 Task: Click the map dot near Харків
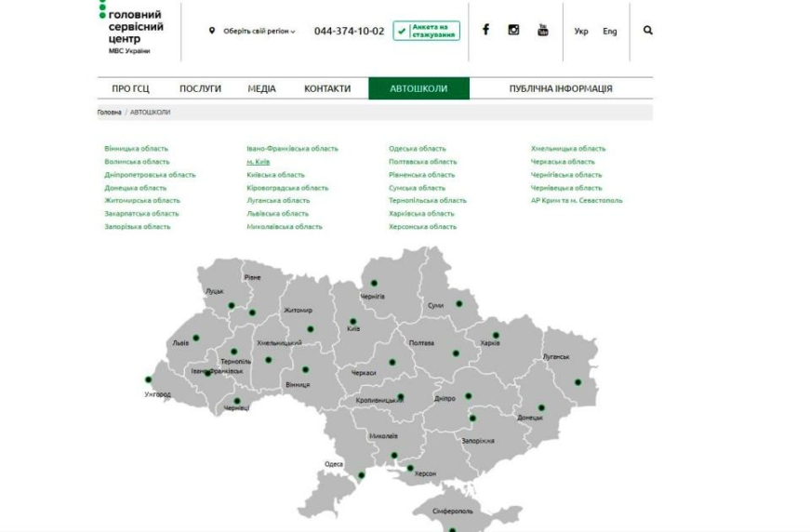pyautogui.click(x=496, y=336)
